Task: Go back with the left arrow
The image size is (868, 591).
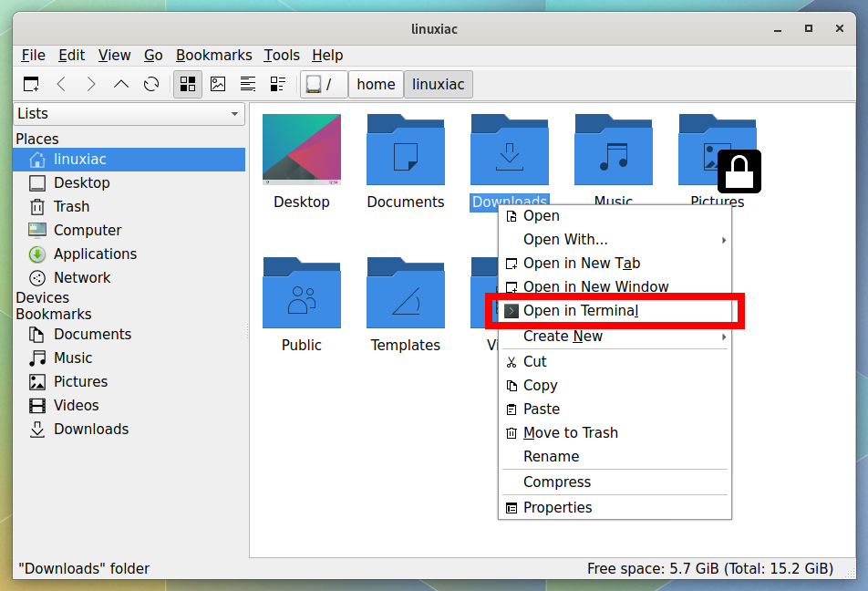Action: (x=61, y=84)
